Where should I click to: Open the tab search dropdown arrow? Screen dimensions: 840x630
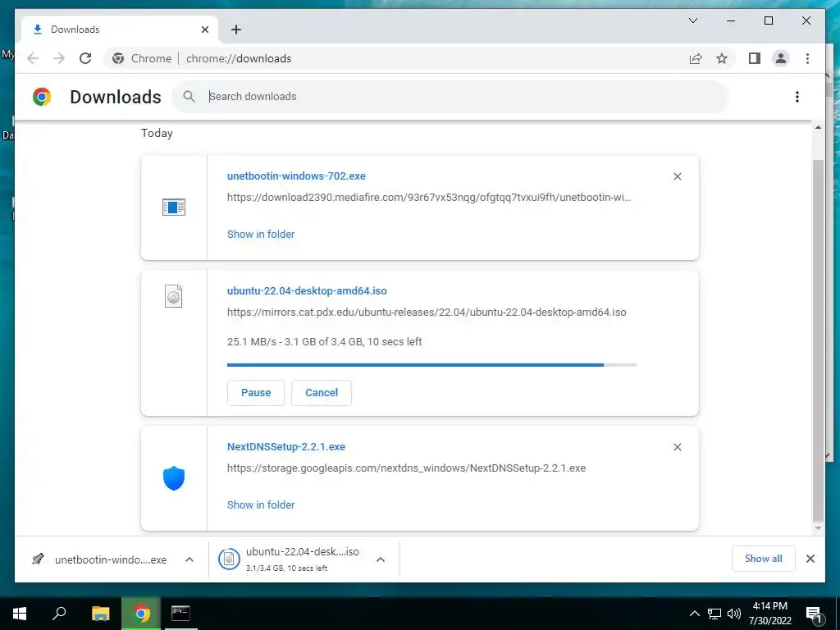coord(692,21)
